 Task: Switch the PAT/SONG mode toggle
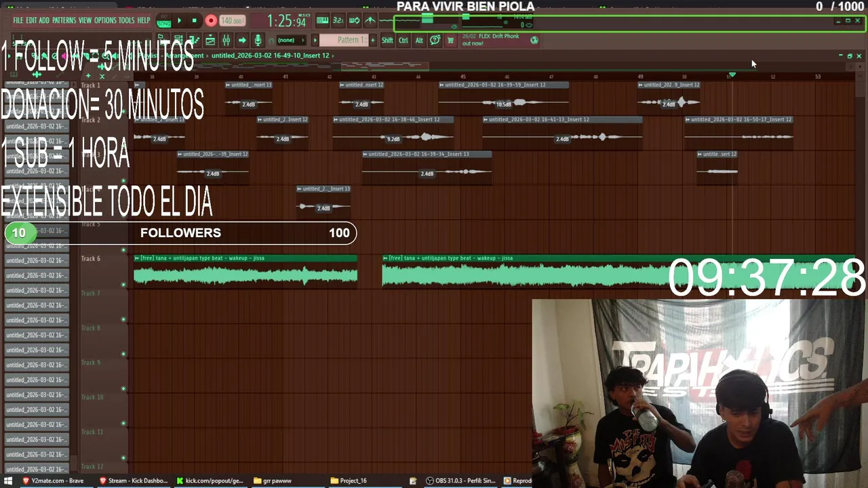coord(163,21)
